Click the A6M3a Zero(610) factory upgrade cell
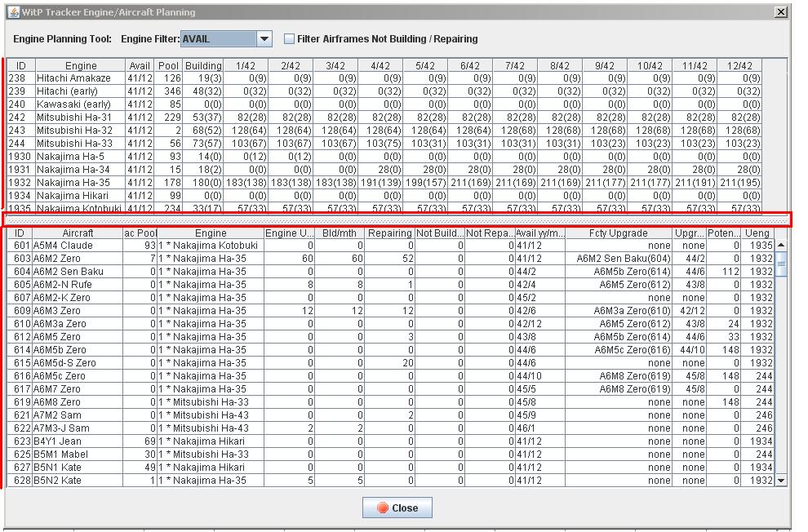This screenshot has width=808, height=532. point(619,311)
